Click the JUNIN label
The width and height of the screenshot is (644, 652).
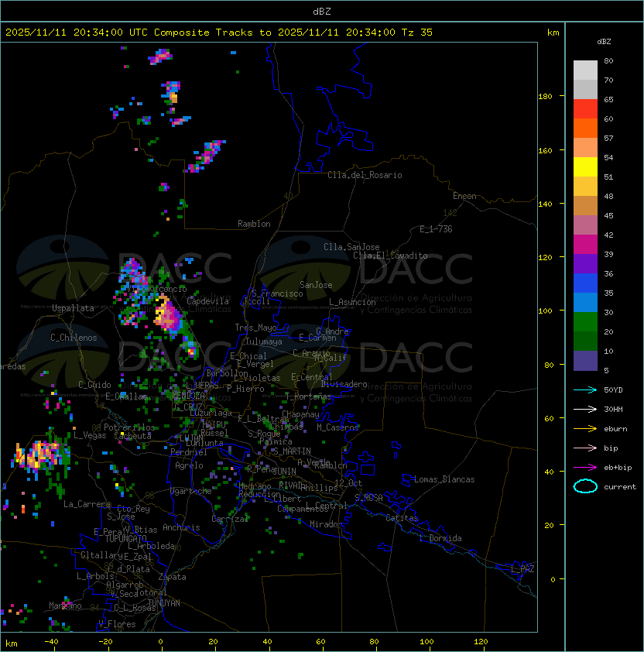pyautogui.click(x=284, y=471)
